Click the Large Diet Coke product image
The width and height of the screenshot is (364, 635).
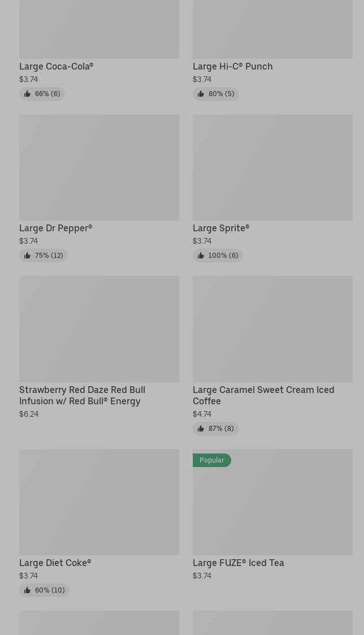(99, 502)
